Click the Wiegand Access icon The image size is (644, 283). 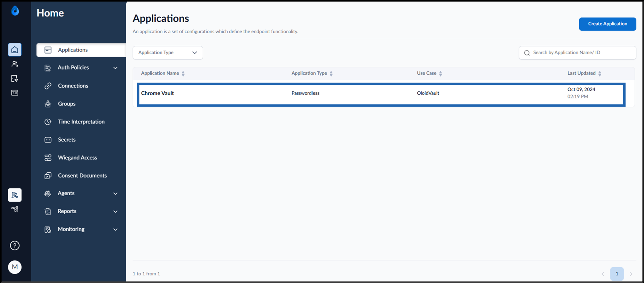[x=48, y=158]
